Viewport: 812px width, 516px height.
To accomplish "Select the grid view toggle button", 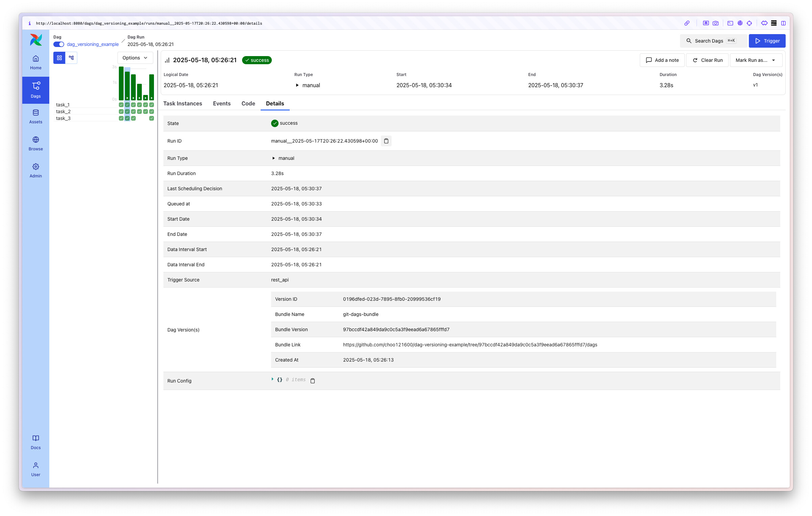I will coord(59,58).
